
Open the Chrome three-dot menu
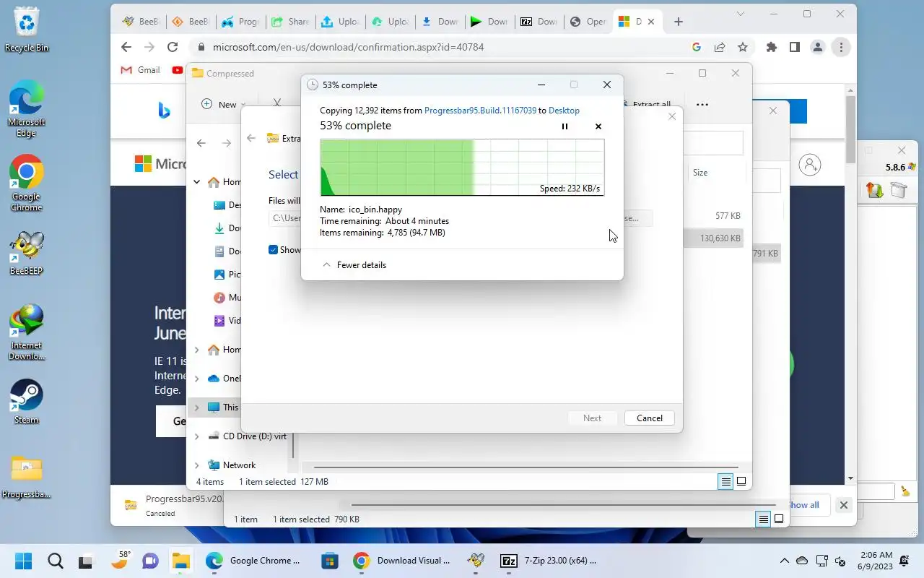[841, 47]
